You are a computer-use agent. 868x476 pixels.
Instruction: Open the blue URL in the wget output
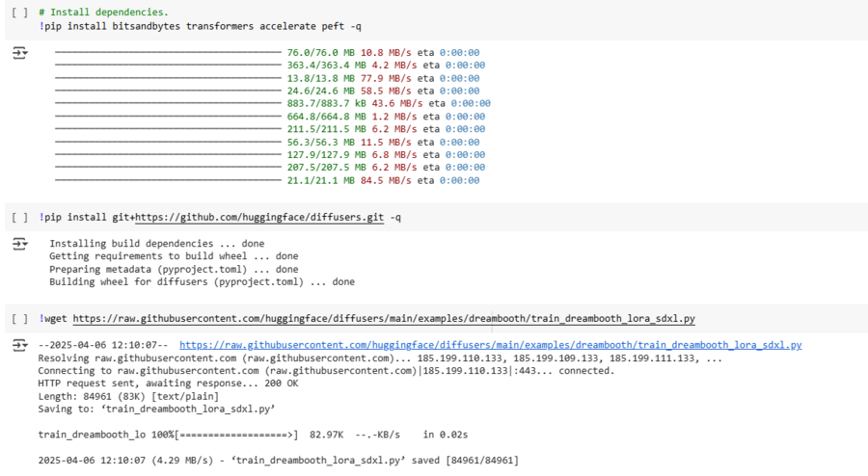click(490, 345)
